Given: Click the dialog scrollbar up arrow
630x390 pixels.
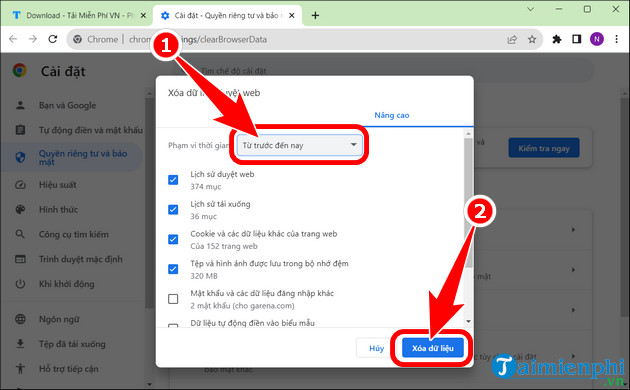Looking at the screenshot, I should [468, 133].
